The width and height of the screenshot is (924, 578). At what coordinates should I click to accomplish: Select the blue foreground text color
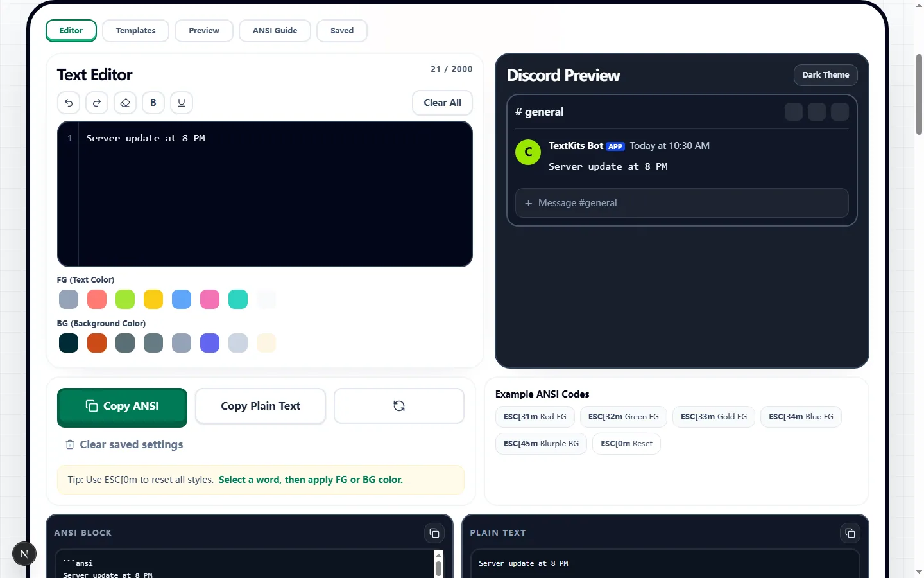click(x=182, y=299)
